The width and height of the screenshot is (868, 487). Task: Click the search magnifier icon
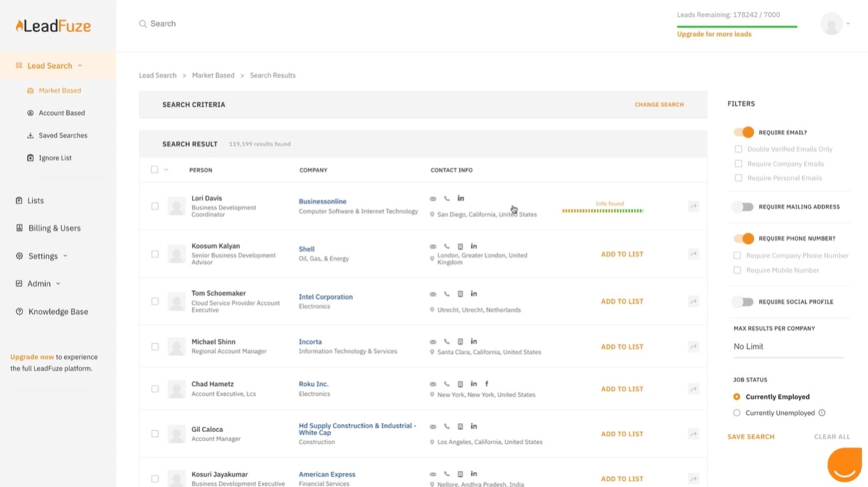(x=142, y=24)
